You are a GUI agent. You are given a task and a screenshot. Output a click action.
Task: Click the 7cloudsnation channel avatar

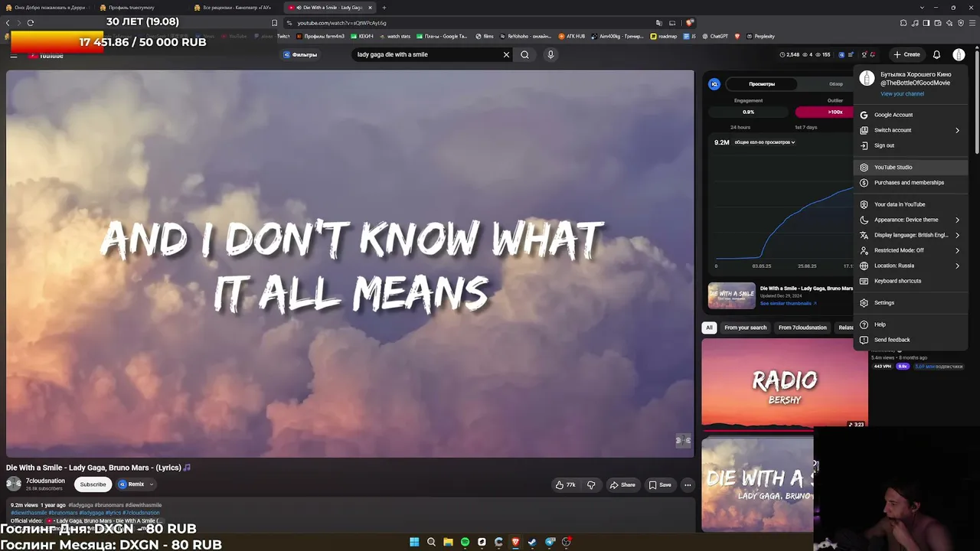coord(14,484)
